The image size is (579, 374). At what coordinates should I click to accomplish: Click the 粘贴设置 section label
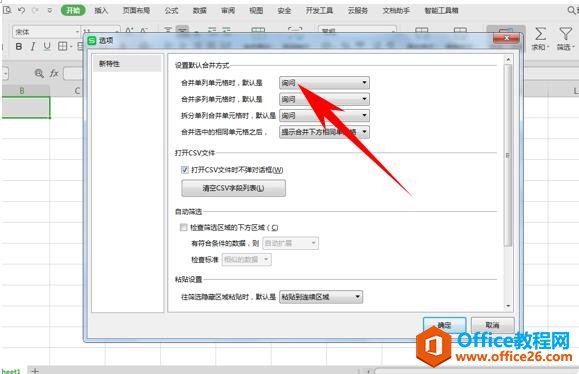(x=188, y=279)
